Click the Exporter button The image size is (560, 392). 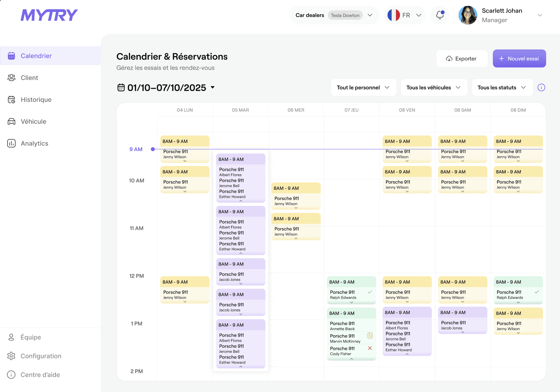click(x=461, y=58)
